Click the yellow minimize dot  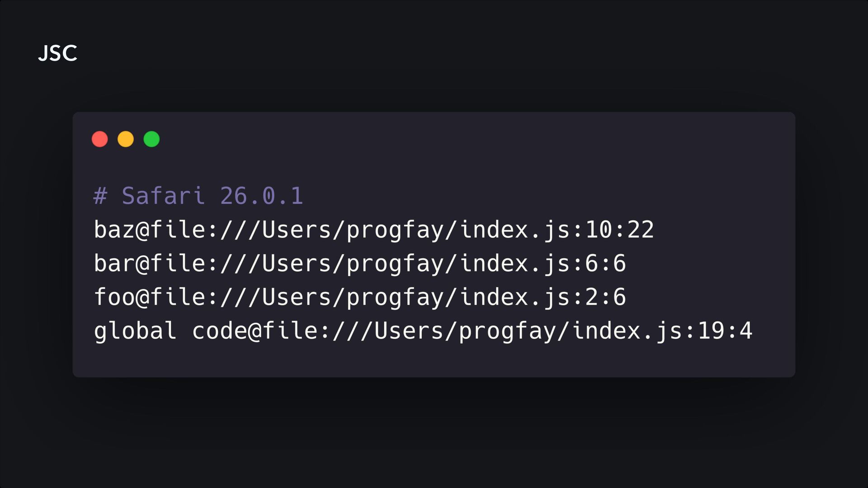(126, 139)
